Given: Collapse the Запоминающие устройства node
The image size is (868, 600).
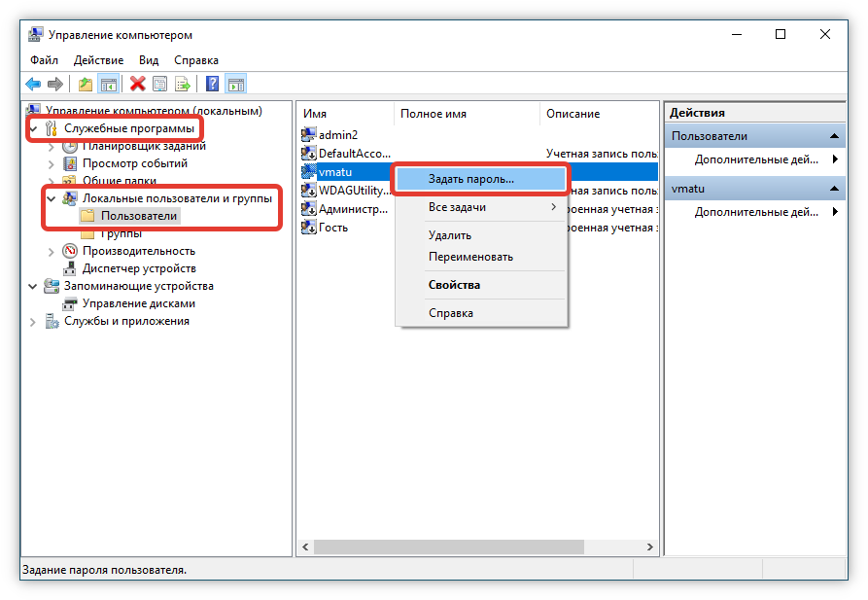Looking at the screenshot, I should 34,287.
